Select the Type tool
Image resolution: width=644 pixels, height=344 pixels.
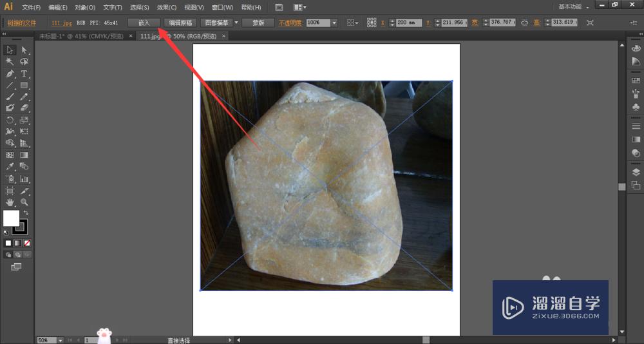click(x=24, y=73)
